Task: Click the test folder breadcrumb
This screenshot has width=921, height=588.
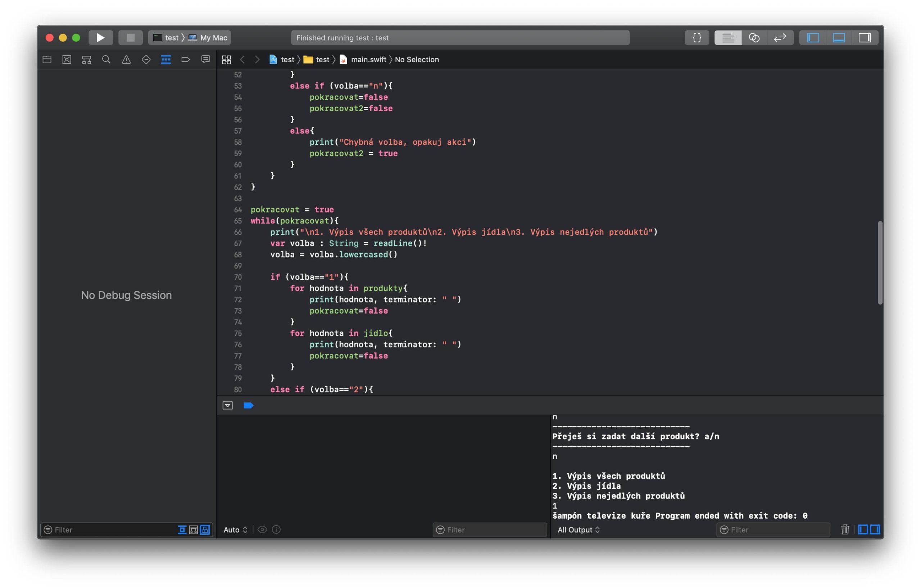Action: point(316,59)
